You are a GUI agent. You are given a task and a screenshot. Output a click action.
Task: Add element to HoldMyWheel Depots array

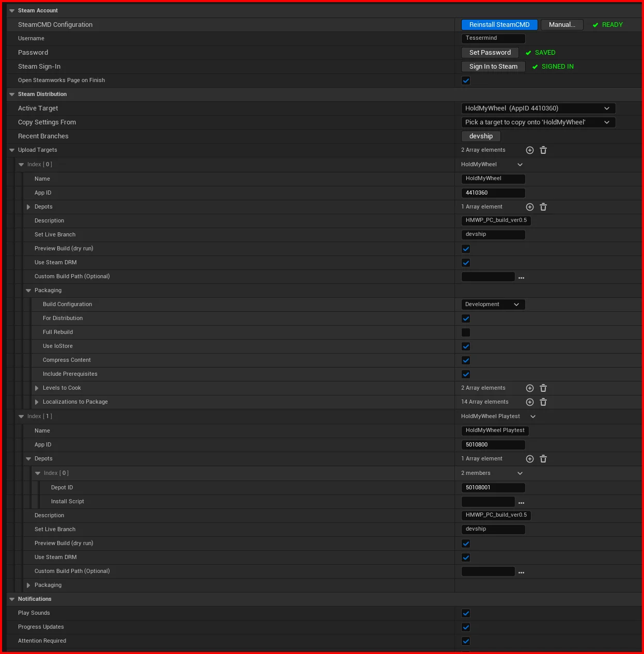(x=530, y=207)
